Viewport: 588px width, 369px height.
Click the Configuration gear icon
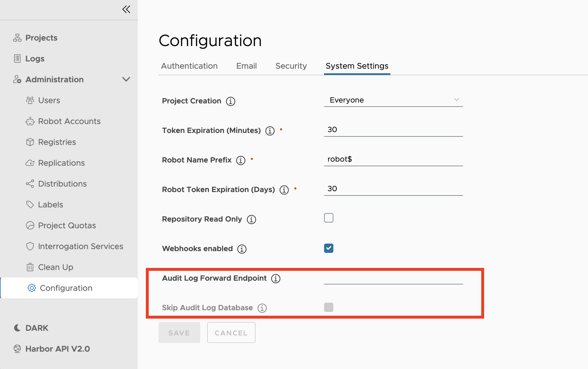pyautogui.click(x=32, y=288)
